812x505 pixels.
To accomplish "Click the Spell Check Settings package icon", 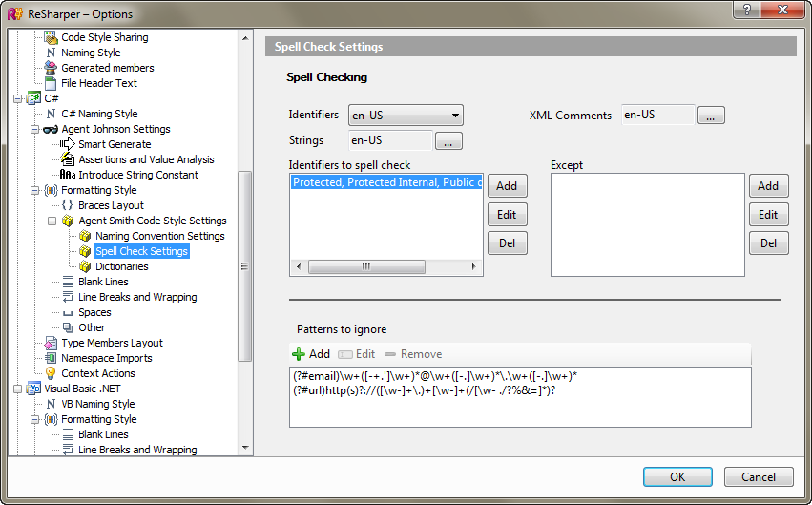I will [x=85, y=251].
